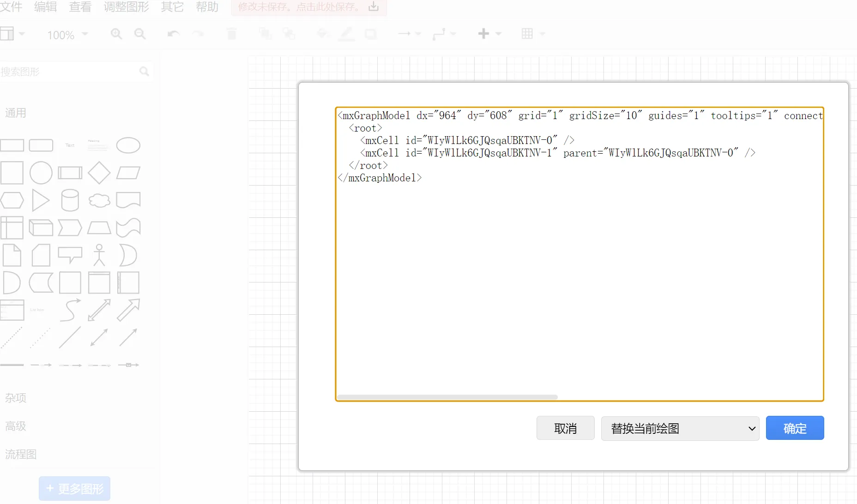Open the 文件 menu

pos(11,7)
